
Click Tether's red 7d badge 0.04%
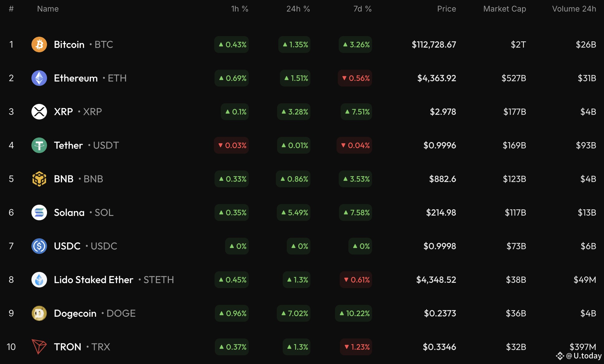coord(354,145)
